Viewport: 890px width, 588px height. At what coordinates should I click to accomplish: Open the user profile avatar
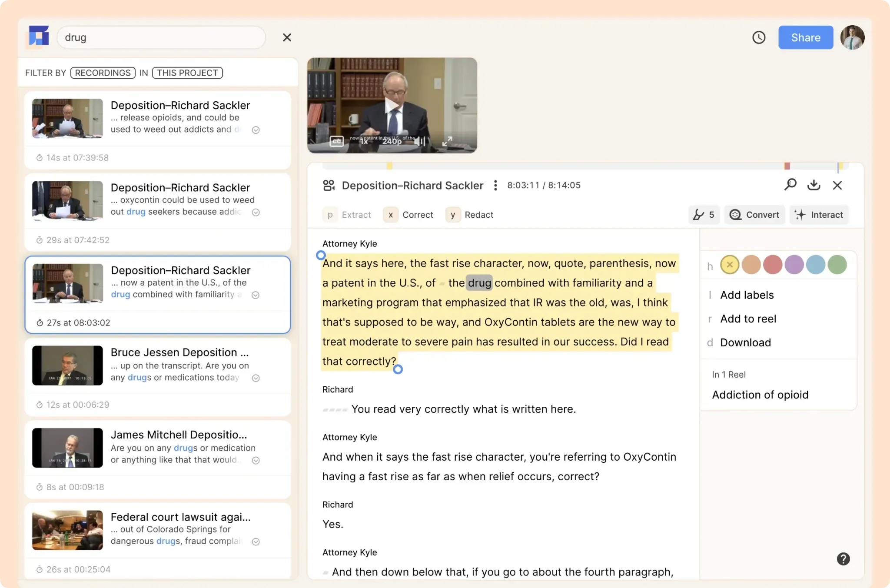pos(852,37)
